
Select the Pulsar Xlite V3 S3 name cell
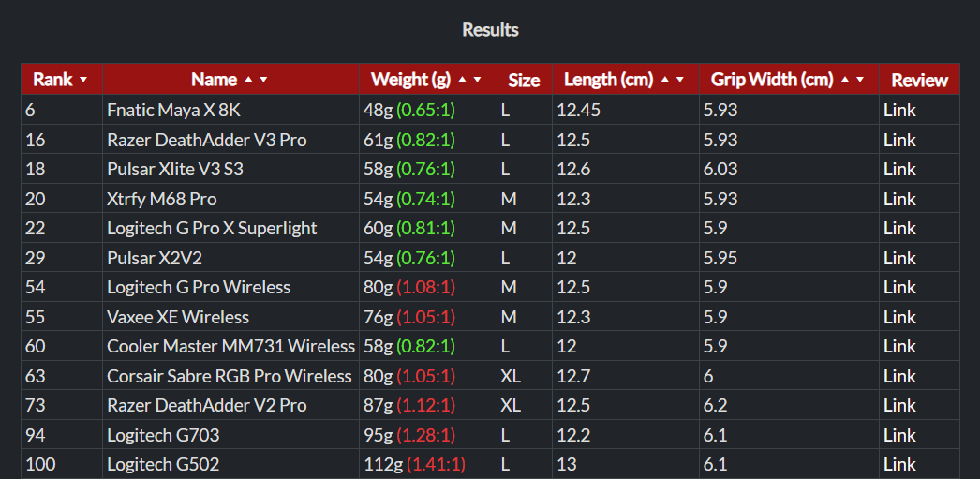coord(230,170)
